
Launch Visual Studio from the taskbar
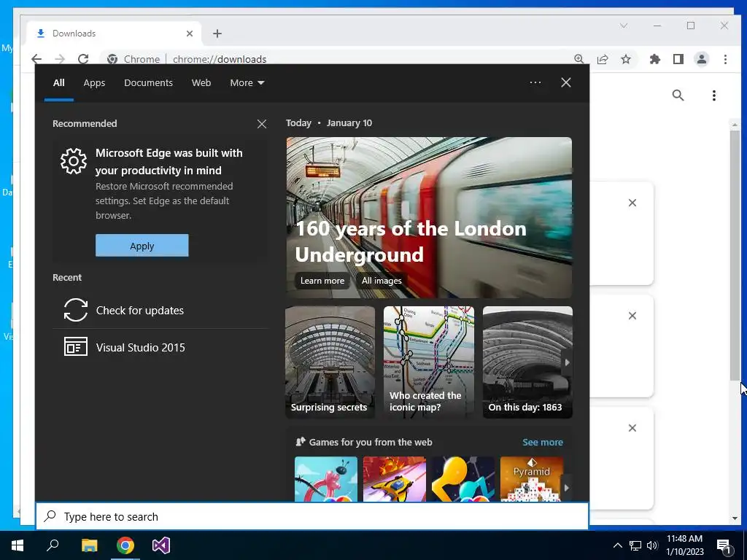pyautogui.click(x=161, y=545)
